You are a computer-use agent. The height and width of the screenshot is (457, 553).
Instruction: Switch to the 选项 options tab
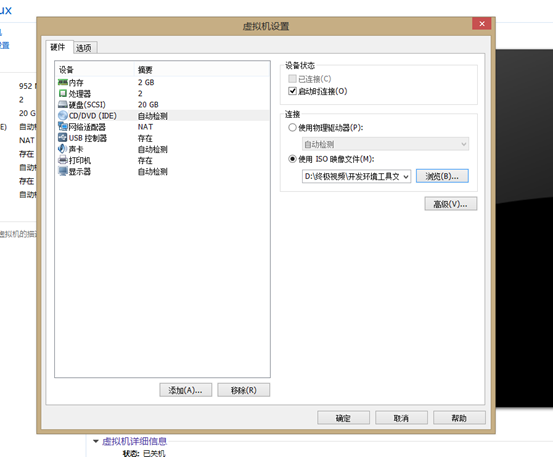[84, 48]
